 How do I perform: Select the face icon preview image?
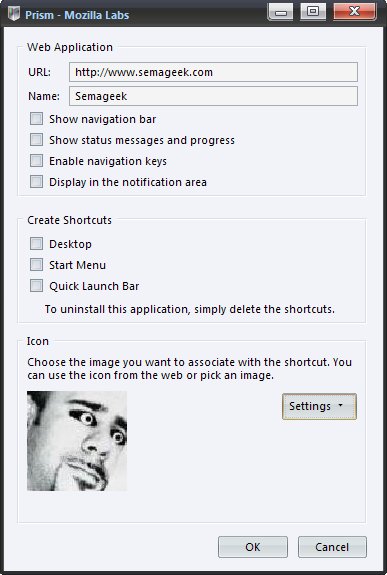coord(77,441)
